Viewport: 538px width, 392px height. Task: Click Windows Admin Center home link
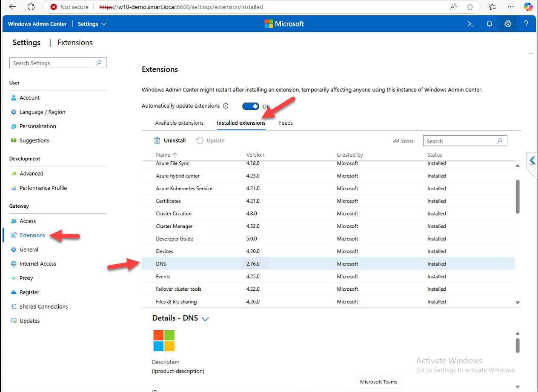pos(37,24)
